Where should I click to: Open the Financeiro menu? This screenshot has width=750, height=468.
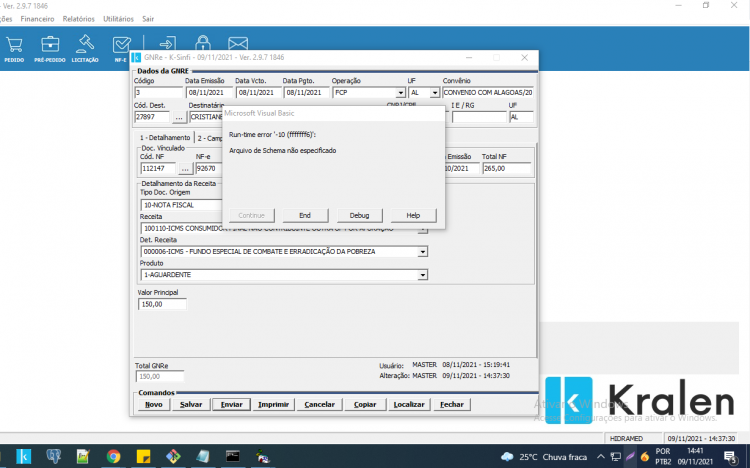point(37,19)
